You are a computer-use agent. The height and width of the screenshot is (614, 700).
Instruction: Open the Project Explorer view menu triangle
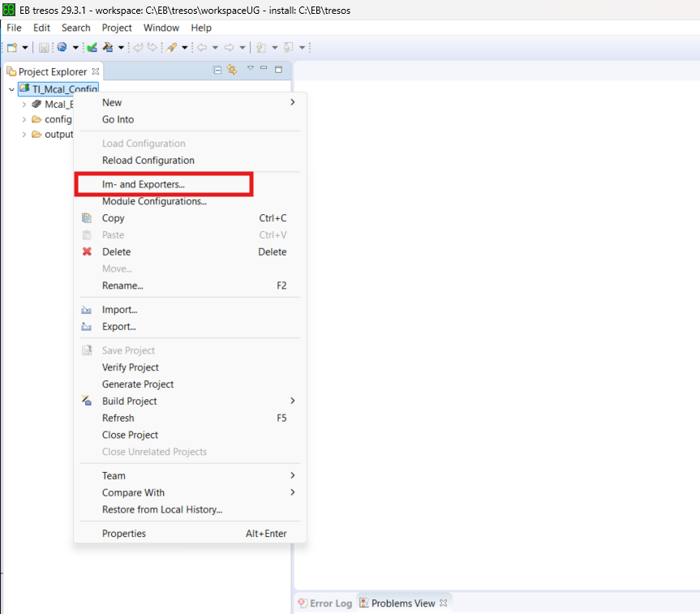pos(251,70)
